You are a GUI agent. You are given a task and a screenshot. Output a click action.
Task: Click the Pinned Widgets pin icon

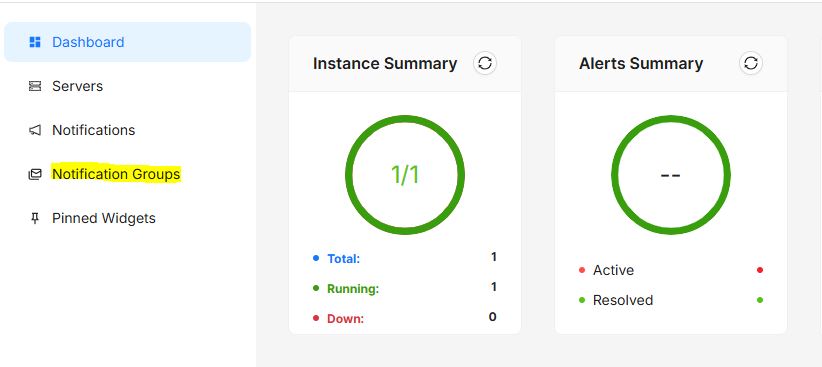[35, 218]
